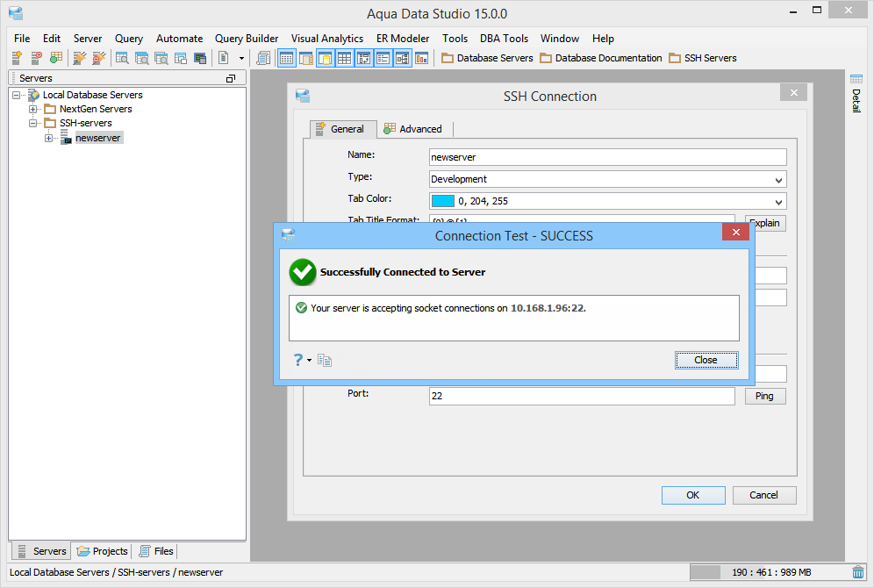The width and height of the screenshot is (874, 588).
Task: Click the Port field showing 22
Action: pos(582,397)
